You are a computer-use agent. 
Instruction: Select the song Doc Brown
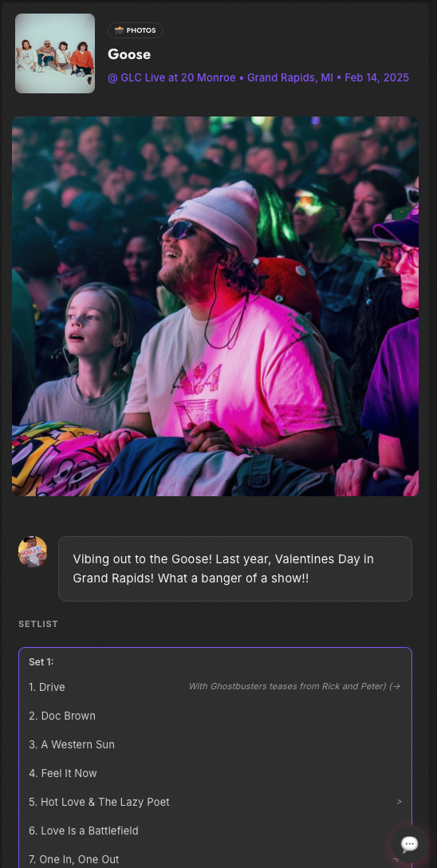(x=62, y=716)
